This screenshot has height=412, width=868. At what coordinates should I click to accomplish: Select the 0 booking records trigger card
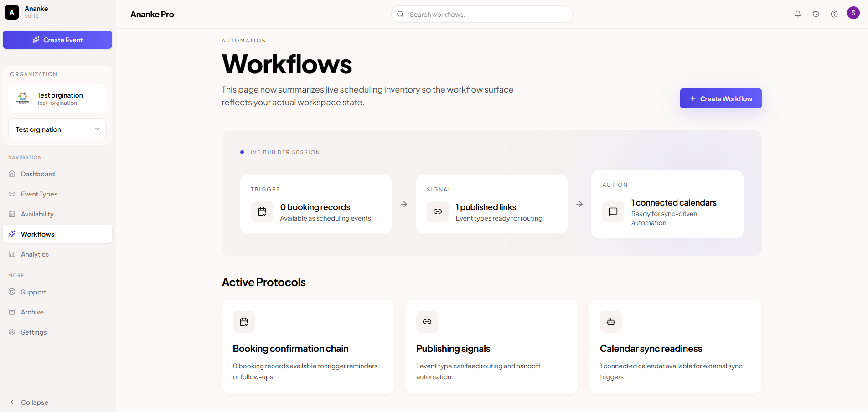(x=316, y=204)
